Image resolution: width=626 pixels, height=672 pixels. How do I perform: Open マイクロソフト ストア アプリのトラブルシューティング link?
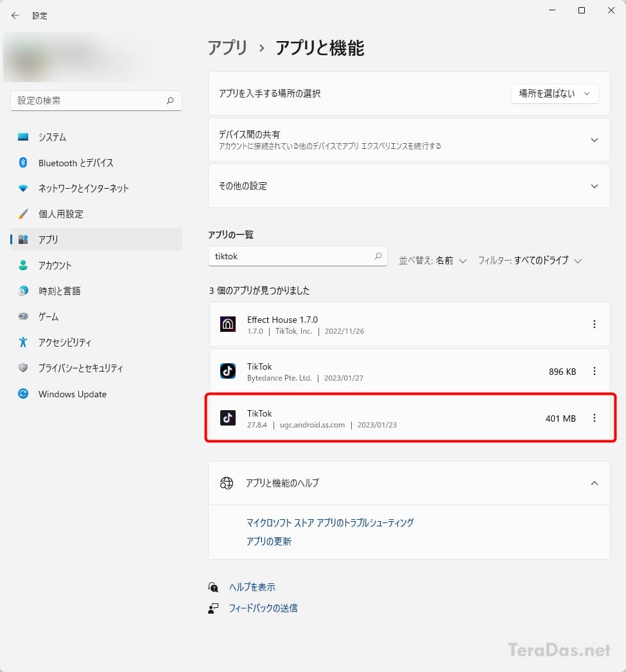[x=330, y=522]
